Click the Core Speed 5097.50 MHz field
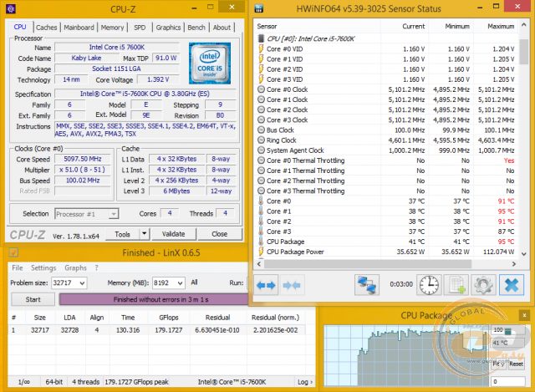The width and height of the screenshot is (535, 392). click(83, 159)
